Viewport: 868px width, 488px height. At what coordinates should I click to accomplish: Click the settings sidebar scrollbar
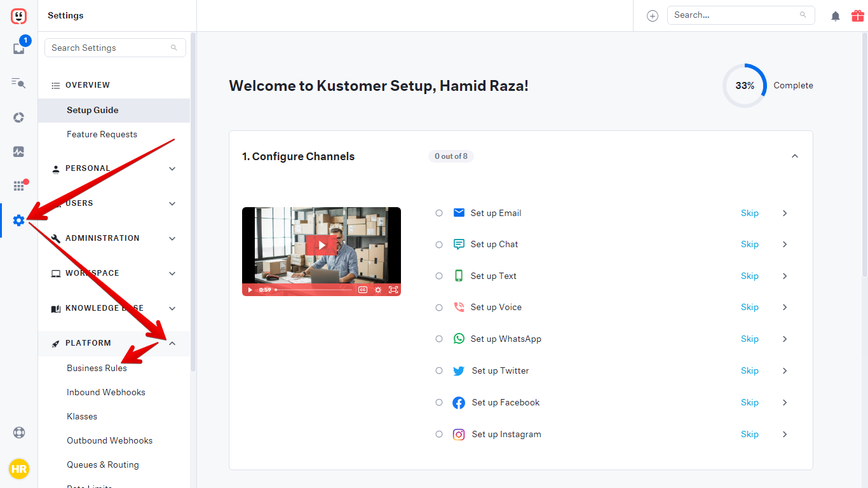tap(193, 202)
